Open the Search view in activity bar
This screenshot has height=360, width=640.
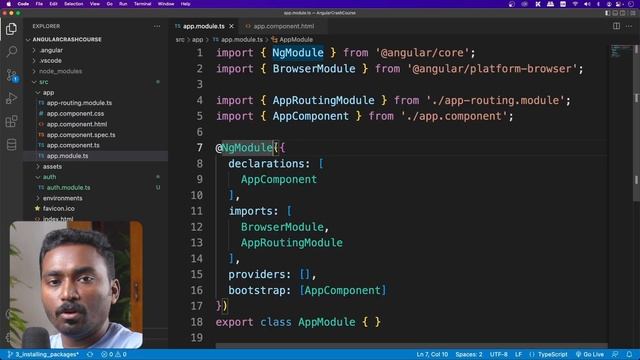[11, 51]
